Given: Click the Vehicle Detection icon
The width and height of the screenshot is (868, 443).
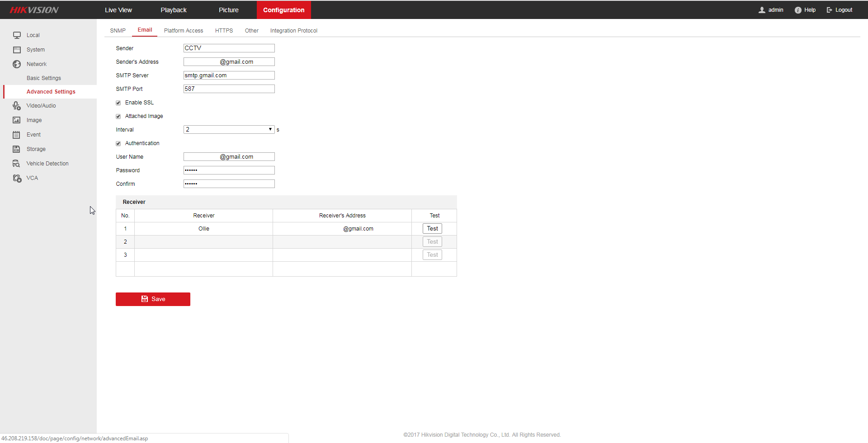Looking at the screenshot, I should (x=17, y=164).
